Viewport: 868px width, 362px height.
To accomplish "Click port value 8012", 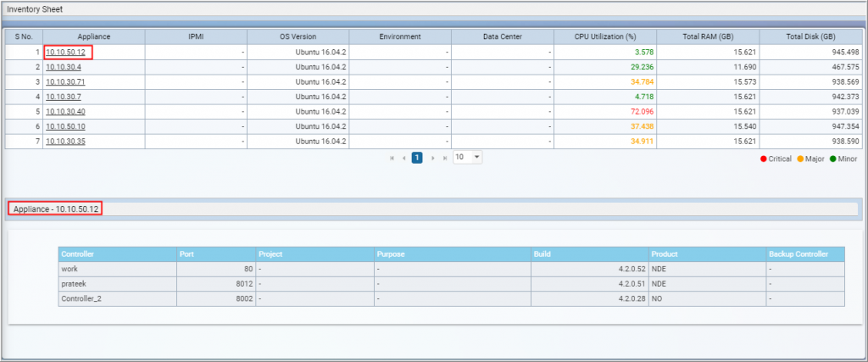I will [245, 284].
